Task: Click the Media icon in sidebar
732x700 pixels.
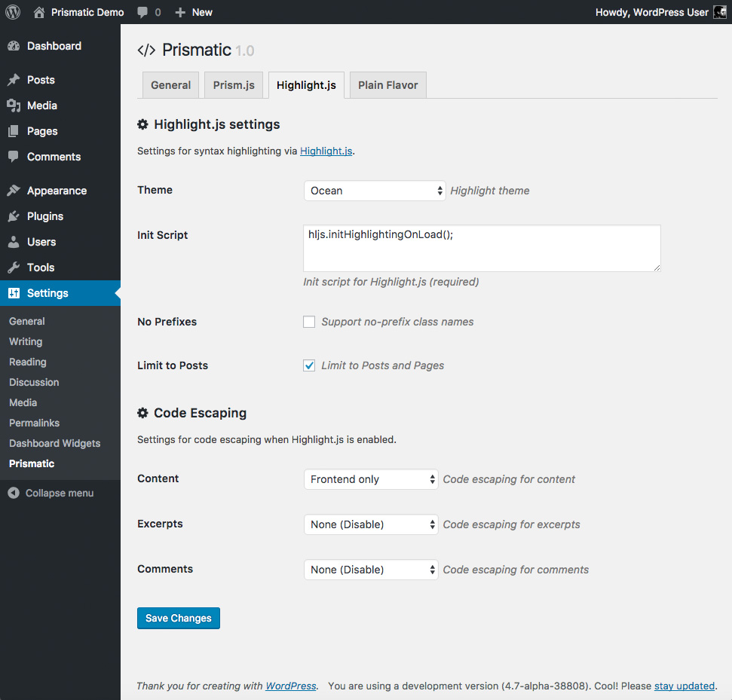Action: [x=14, y=105]
